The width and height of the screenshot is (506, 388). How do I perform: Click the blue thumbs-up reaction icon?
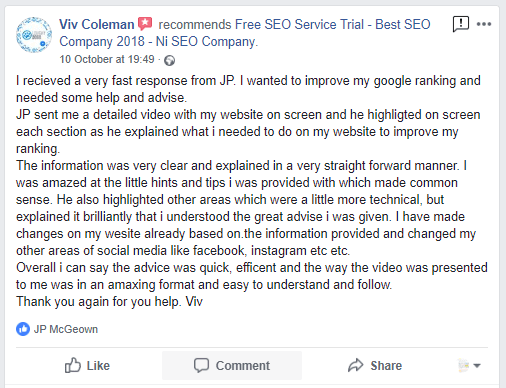click(x=23, y=329)
